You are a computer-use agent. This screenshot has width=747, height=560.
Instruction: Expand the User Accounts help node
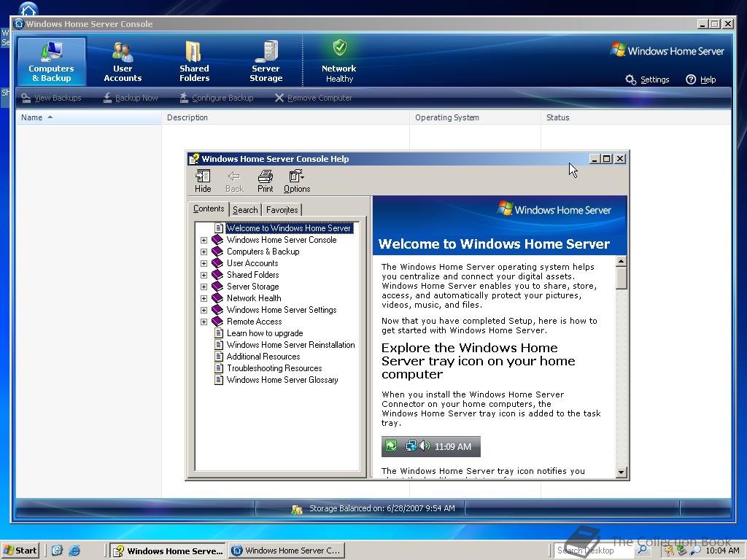(x=204, y=263)
